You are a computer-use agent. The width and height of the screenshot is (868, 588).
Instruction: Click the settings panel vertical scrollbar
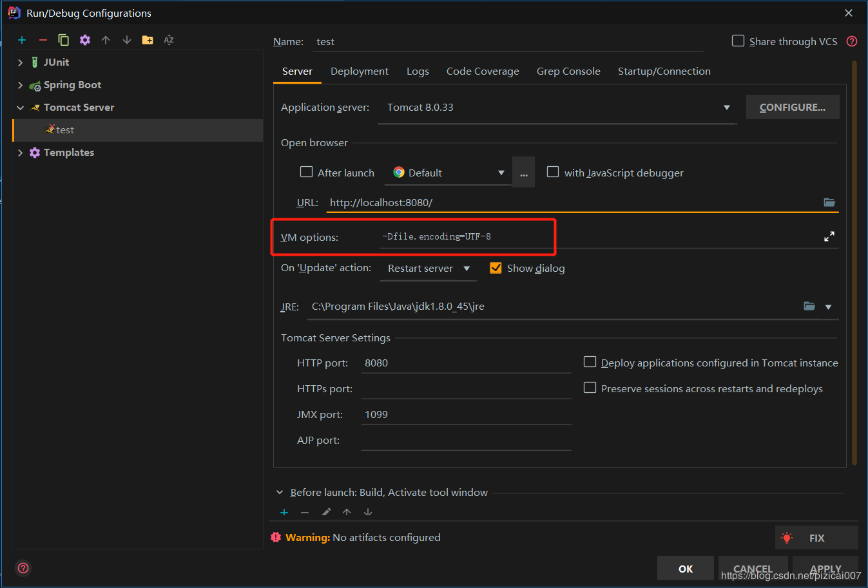click(854, 263)
